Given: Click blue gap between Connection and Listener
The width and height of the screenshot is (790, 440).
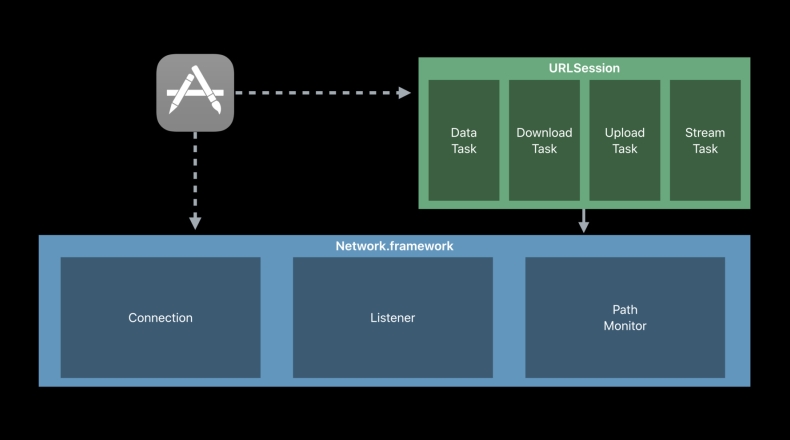Looking at the screenshot, I should 276,318.
